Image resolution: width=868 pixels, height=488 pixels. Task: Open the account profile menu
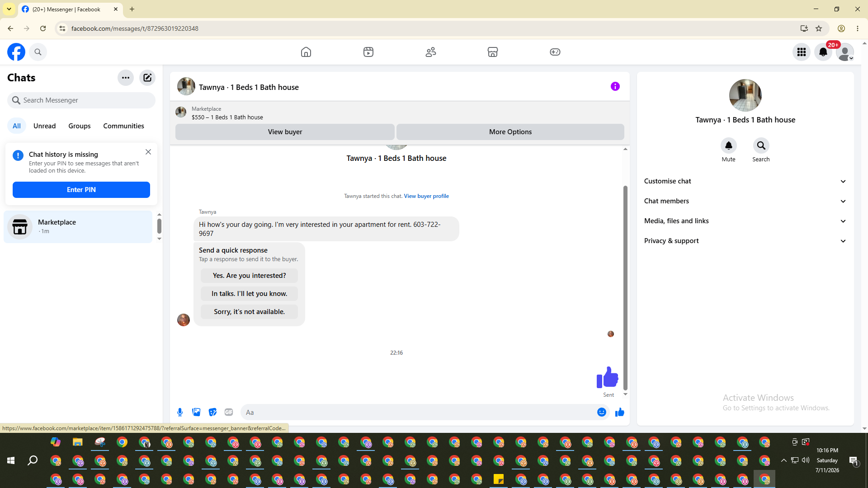click(845, 52)
